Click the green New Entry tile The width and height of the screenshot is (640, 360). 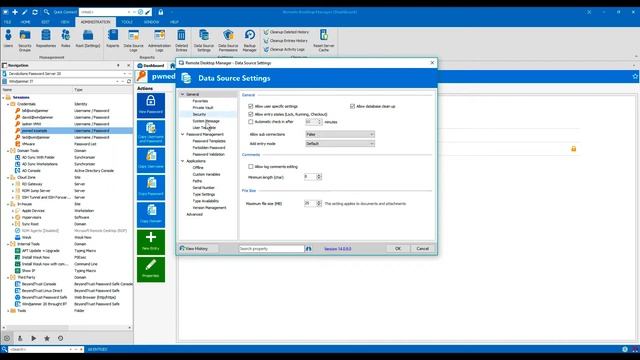click(x=151, y=242)
